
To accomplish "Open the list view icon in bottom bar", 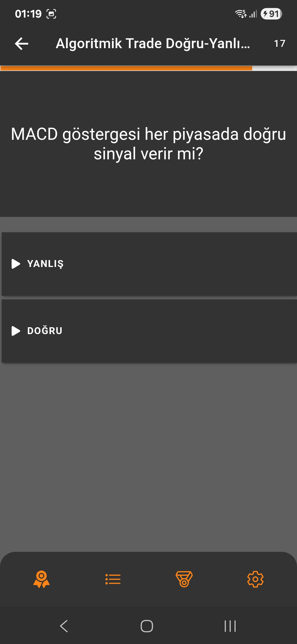I will [x=113, y=579].
